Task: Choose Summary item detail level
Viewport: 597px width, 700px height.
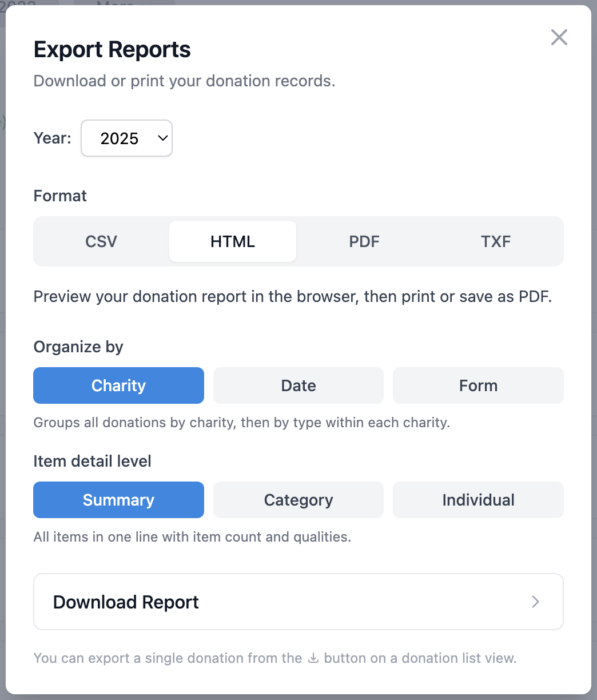Action: click(118, 500)
